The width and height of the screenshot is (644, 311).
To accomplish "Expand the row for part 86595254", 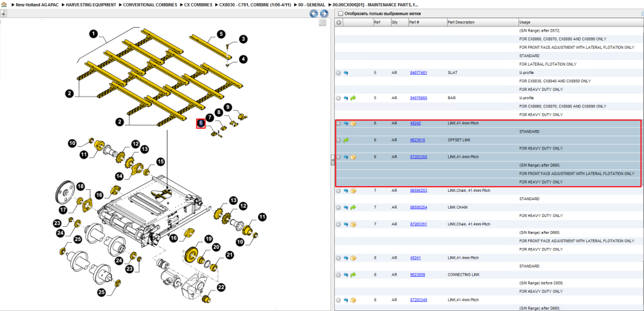I will [x=339, y=207].
